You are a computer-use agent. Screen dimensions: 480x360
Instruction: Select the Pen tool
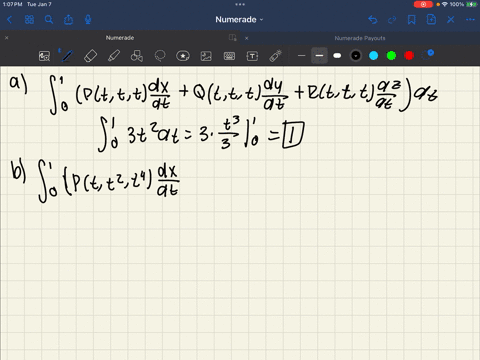(x=67, y=56)
